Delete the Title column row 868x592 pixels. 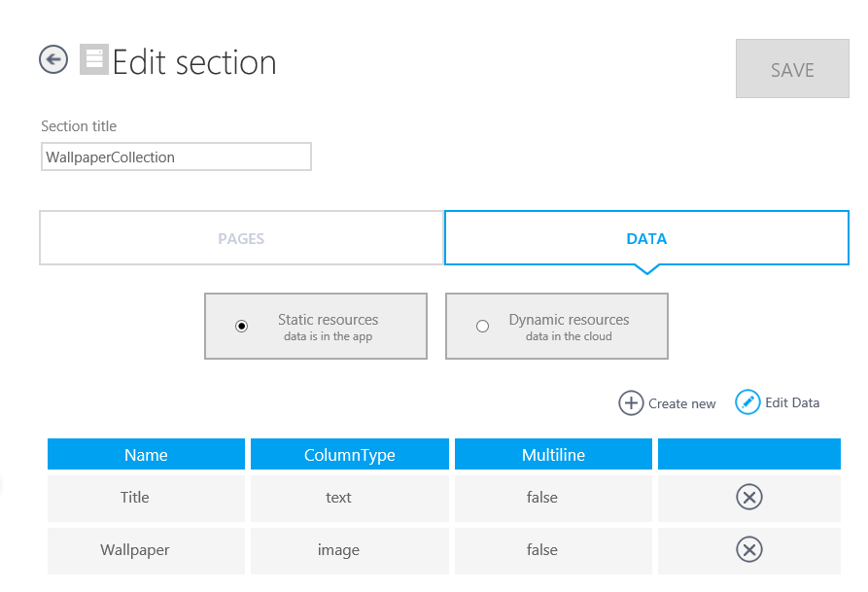point(748,498)
